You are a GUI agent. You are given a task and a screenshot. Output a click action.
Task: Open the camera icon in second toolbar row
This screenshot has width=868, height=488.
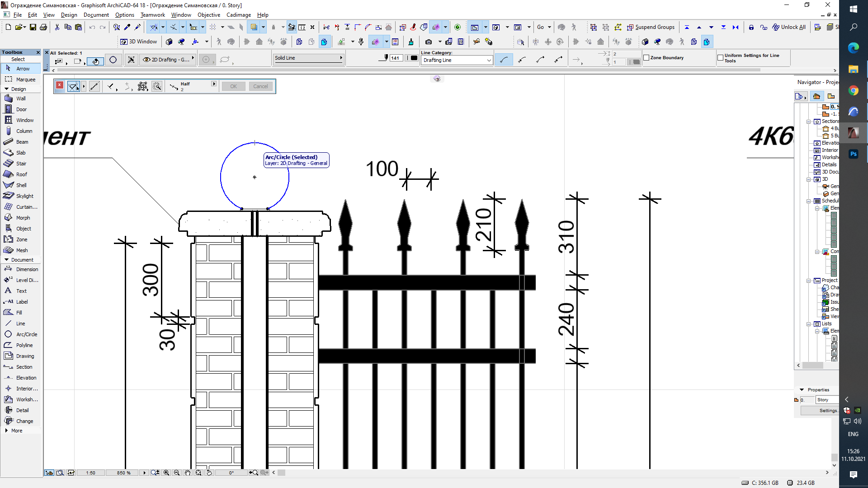tap(429, 42)
